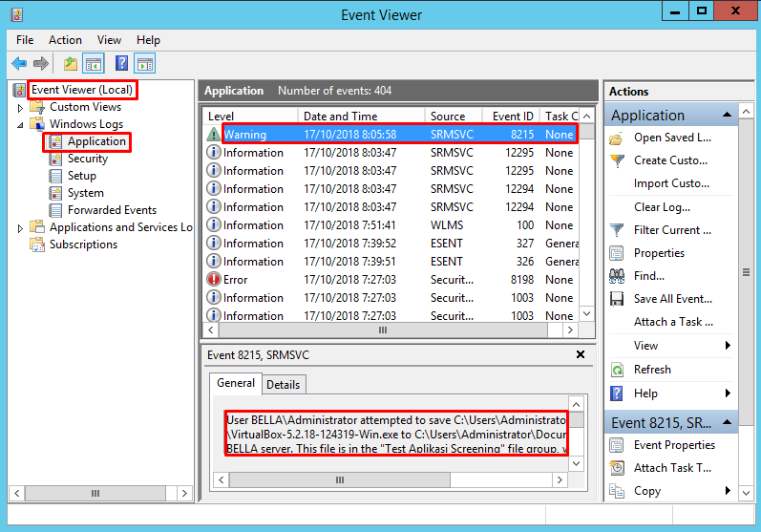The height and width of the screenshot is (532, 761).
Task: Click Import Custom View action
Action: pos(671,183)
